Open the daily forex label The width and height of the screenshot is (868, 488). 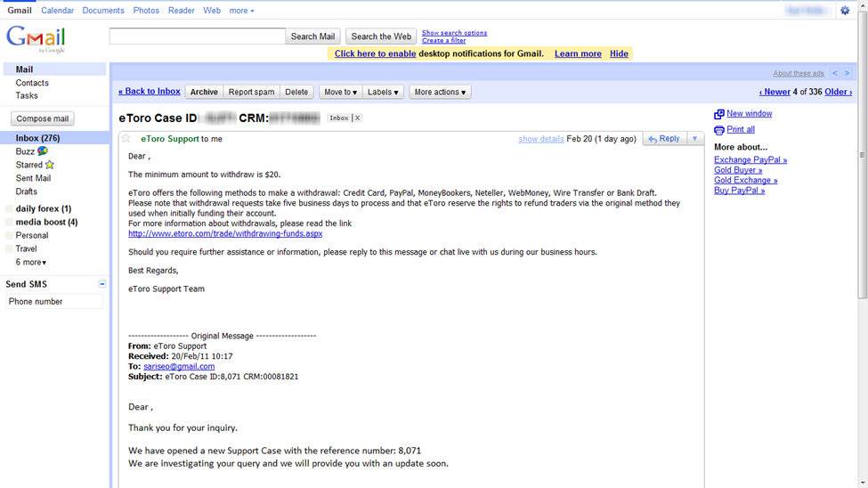[44, 209]
